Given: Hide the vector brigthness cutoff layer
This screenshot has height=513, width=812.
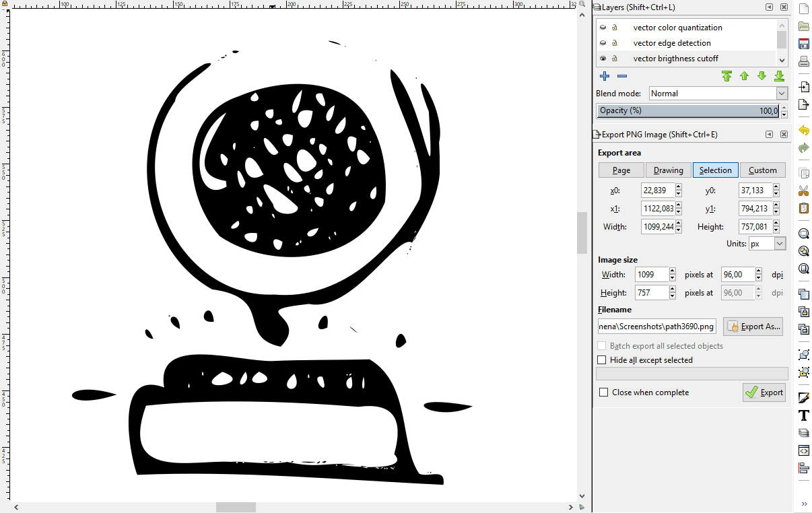Looking at the screenshot, I should tap(603, 59).
